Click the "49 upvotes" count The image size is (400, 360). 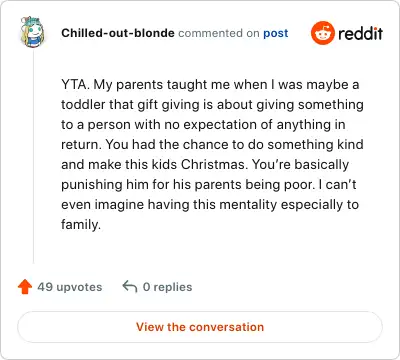[70, 287]
